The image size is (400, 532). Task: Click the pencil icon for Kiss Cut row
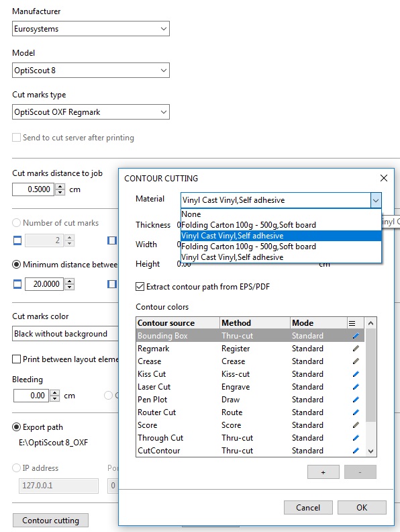pos(356,374)
